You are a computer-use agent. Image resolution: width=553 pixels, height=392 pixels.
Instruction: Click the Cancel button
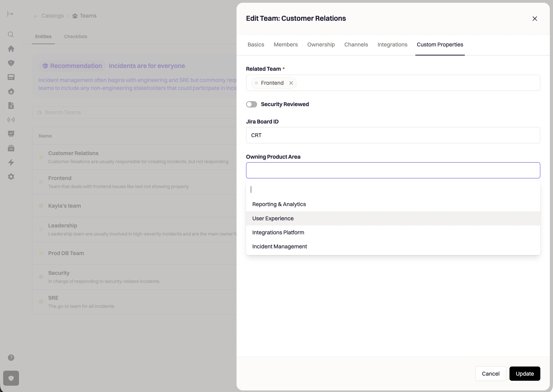(x=491, y=374)
